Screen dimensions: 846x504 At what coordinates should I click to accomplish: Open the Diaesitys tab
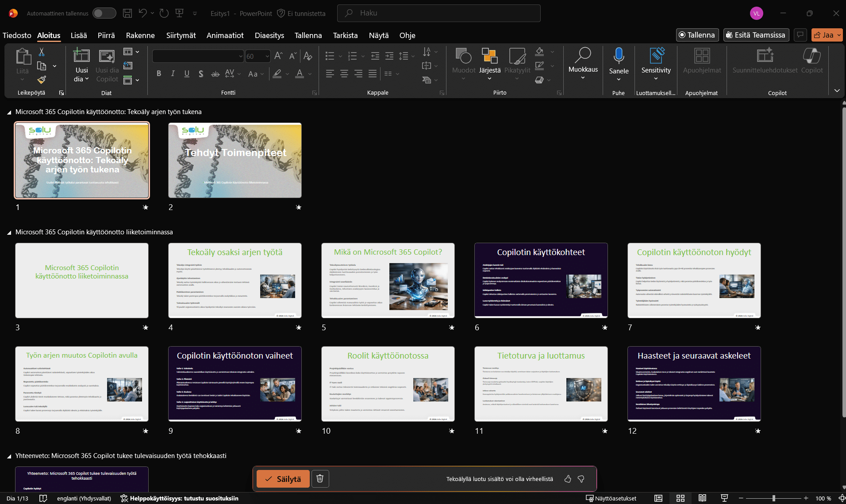click(269, 35)
